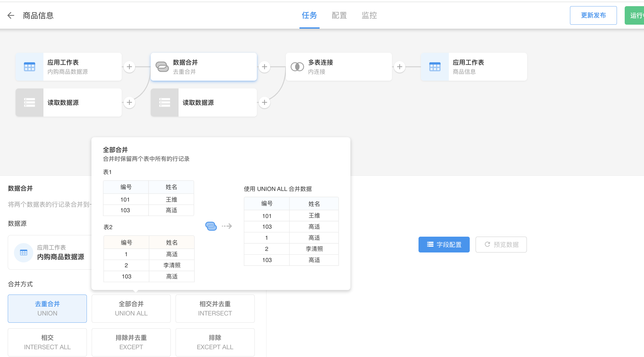Select the 相交并去重 INTERSECT merge option
Viewport: 644px width, 357px height.
point(215,308)
